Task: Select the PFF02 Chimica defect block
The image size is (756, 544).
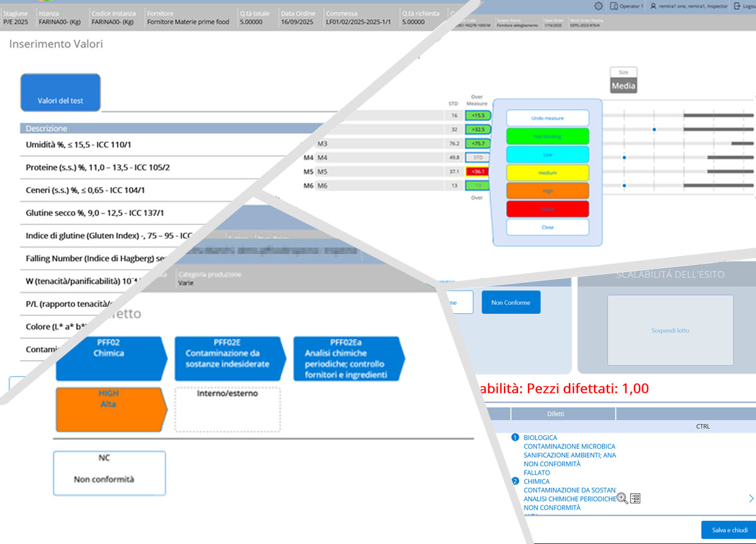Action: (111, 359)
